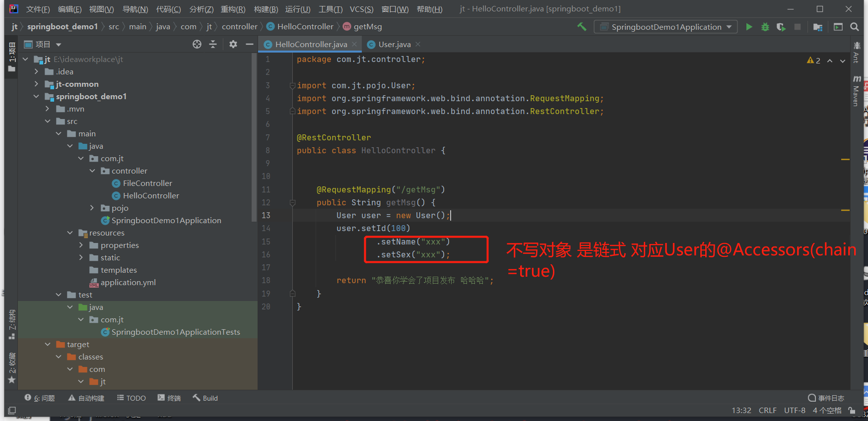The width and height of the screenshot is (868, 421).
Task: Open the Maven tool window
Action: 857,91
